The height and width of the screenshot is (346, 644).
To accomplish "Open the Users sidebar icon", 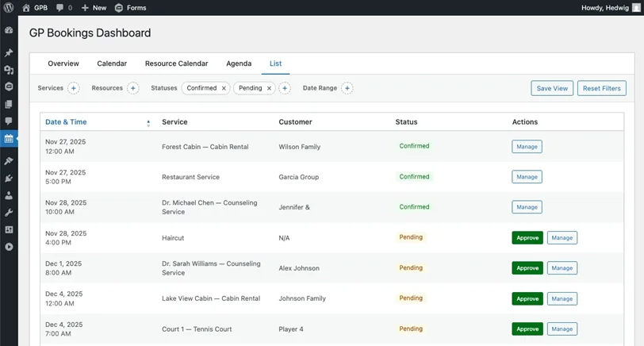I will (x=9, y=195).
